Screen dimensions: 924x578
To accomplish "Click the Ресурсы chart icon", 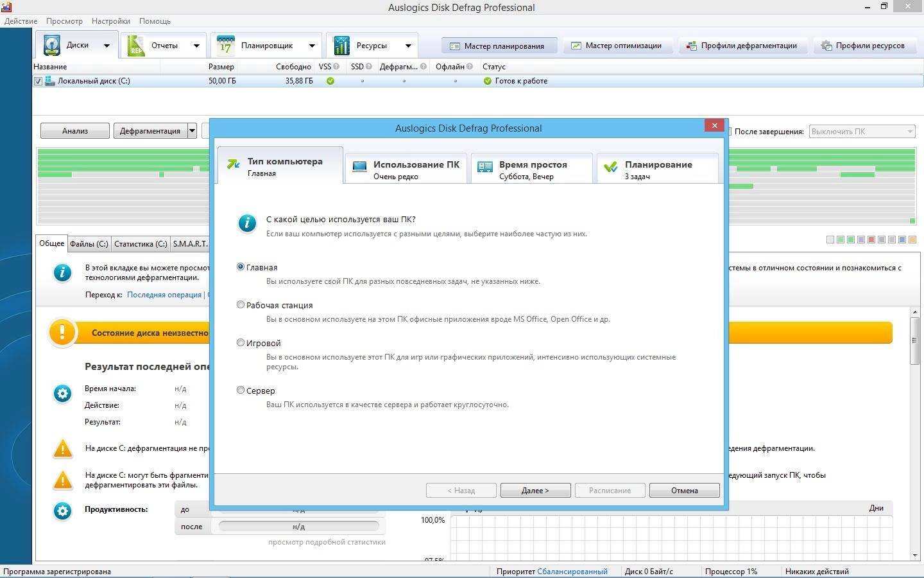I will click(x=341, y=46).
